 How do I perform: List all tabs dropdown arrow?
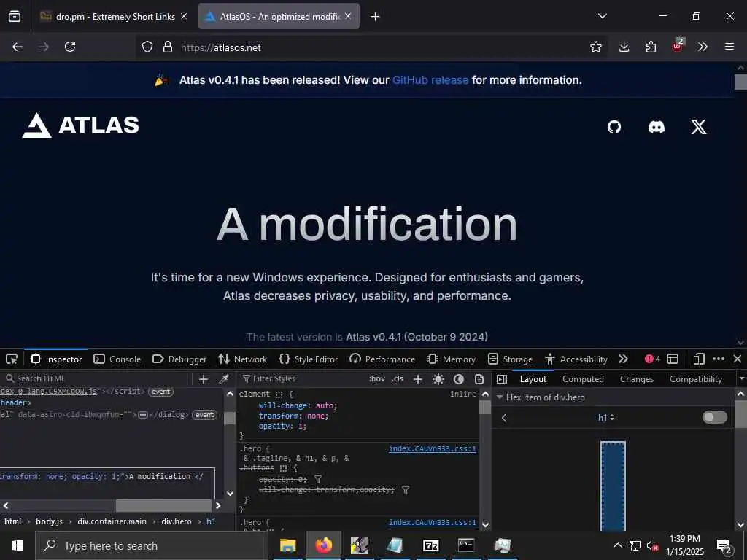pos(602,16)
